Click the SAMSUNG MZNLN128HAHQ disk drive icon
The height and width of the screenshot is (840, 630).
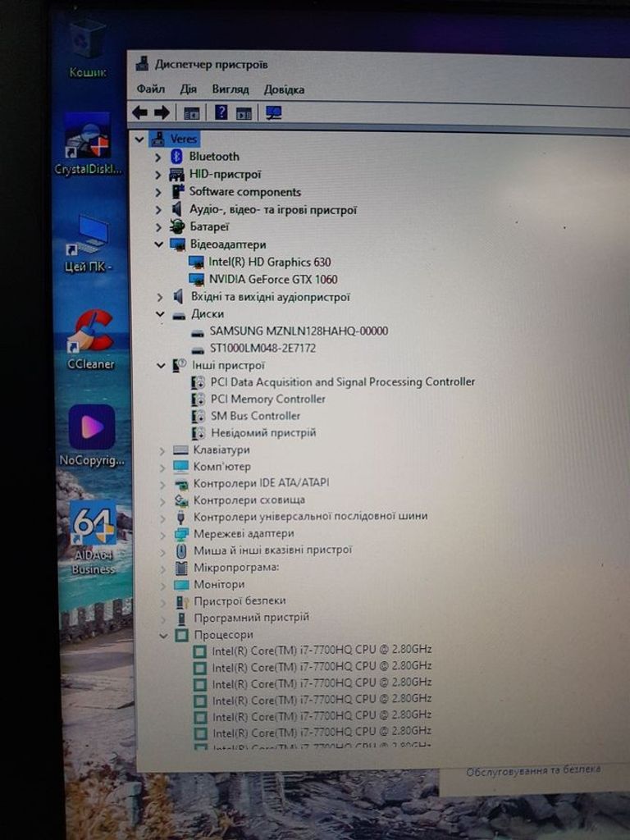pyautogui.click(x=198, y=333)
